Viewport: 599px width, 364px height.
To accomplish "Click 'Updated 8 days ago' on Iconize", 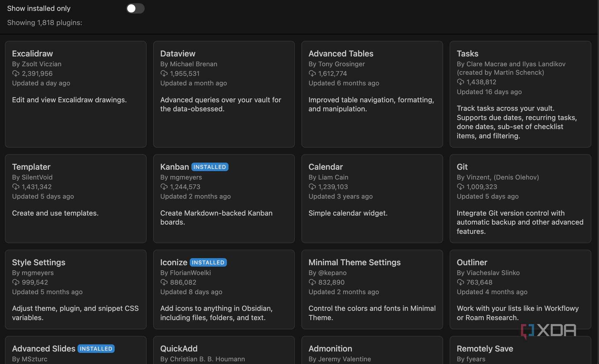I will [191, 292].
